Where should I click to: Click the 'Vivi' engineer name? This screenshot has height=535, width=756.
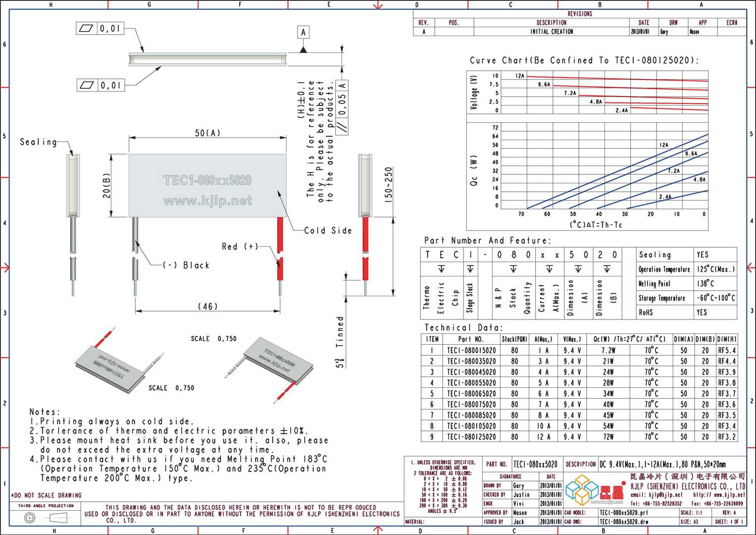pyautogui.click(x=518, y=503)
